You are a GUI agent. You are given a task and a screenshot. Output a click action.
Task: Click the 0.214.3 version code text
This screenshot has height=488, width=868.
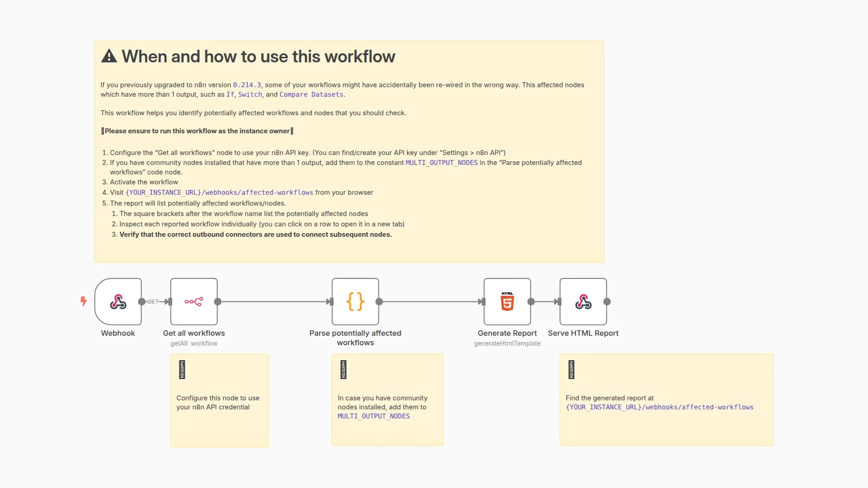coord(247,85)
